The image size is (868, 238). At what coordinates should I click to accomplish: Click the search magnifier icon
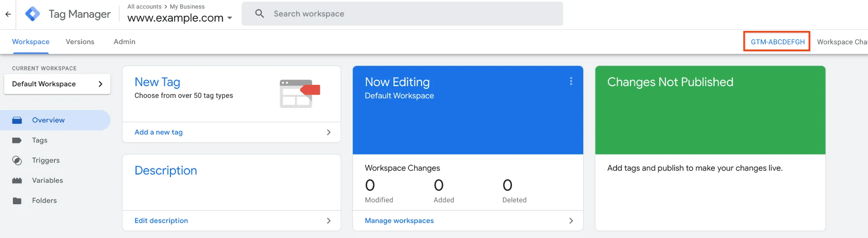tap(259, 14)
